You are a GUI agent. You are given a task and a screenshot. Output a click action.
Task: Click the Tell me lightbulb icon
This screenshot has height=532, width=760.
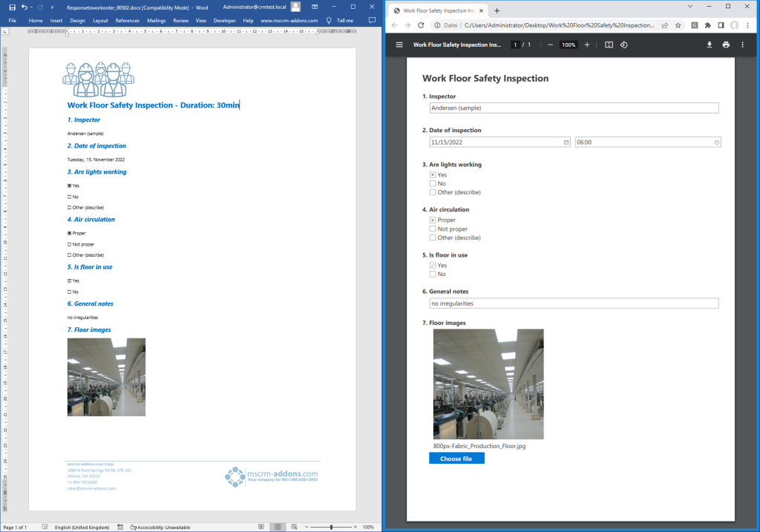[x=329, y=20]
